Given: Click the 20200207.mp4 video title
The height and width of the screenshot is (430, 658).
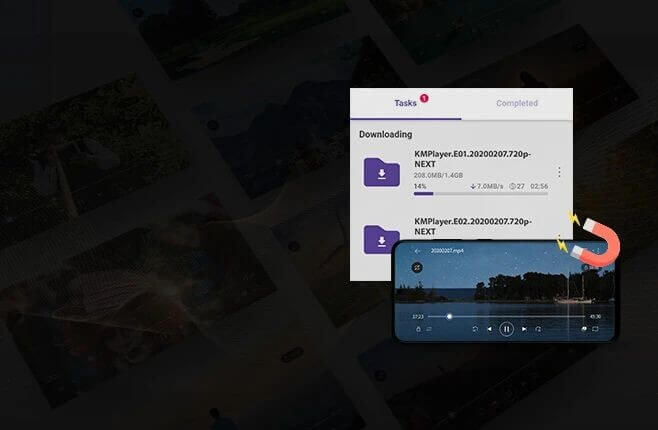Looking at the screenshot, I should tap(447, 251).
